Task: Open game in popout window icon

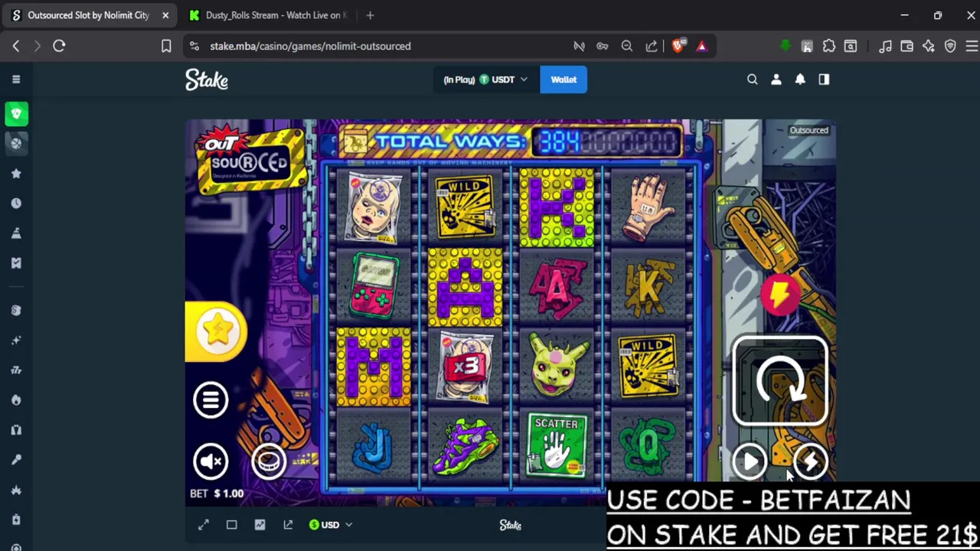Action: point(288,525)
